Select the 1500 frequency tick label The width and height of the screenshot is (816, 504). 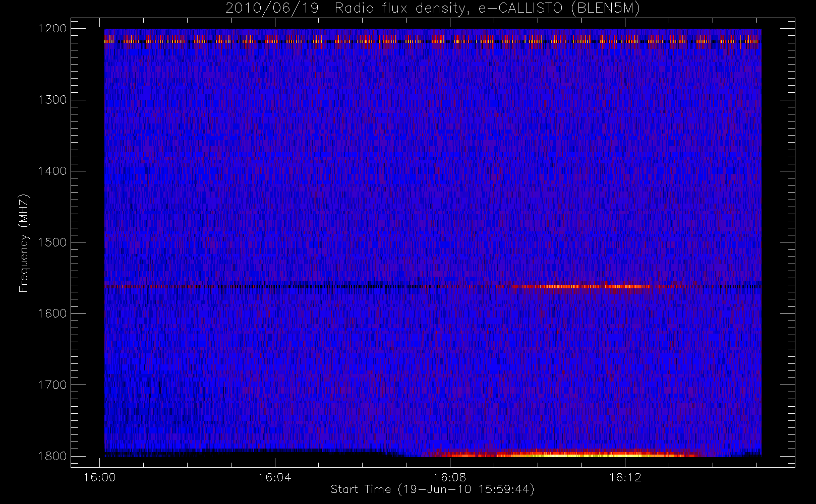click(52, 242)
